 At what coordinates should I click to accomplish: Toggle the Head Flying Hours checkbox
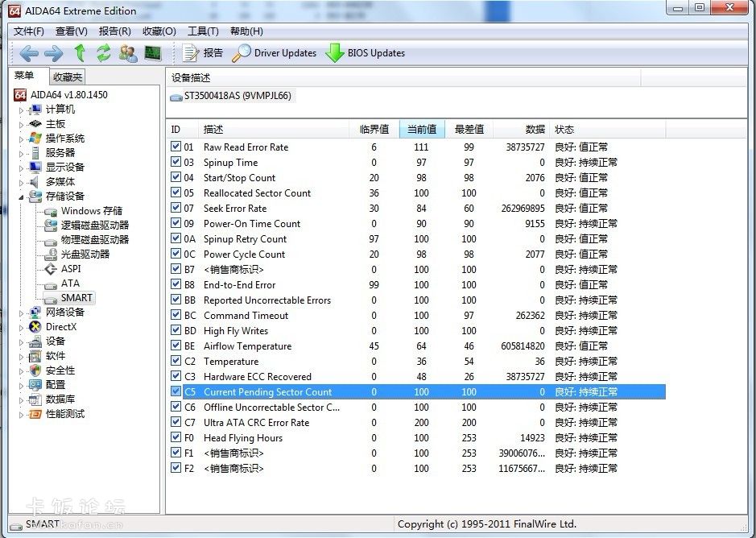coord(176,437)
